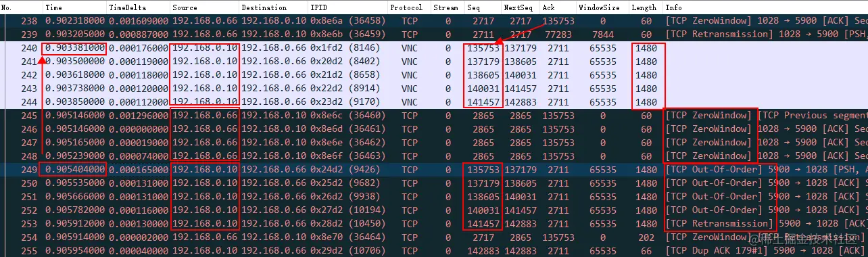The width and height of the screenshot is (868, 257).
Task: Click time delta 0.001609000
Action: coord(139,21)
